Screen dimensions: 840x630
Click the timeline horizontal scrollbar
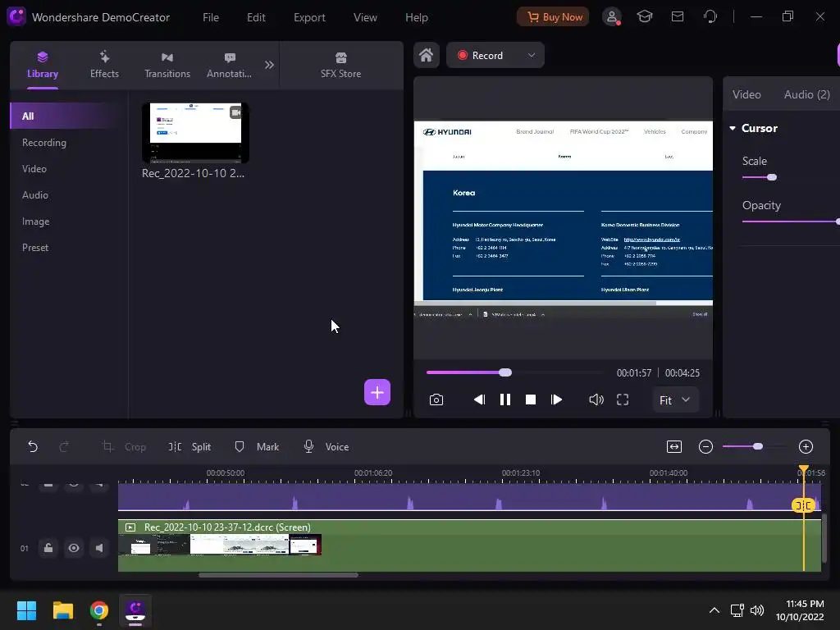point(278,575)
